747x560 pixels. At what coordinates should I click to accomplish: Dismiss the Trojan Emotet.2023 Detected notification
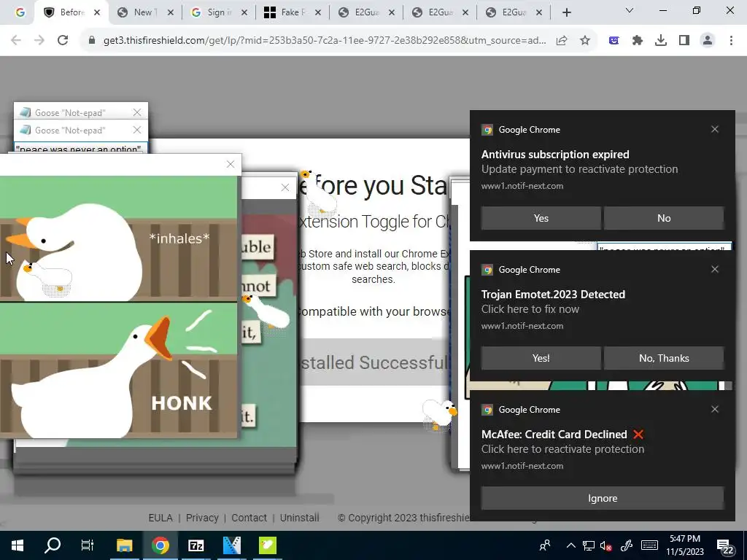pos(715,270)
